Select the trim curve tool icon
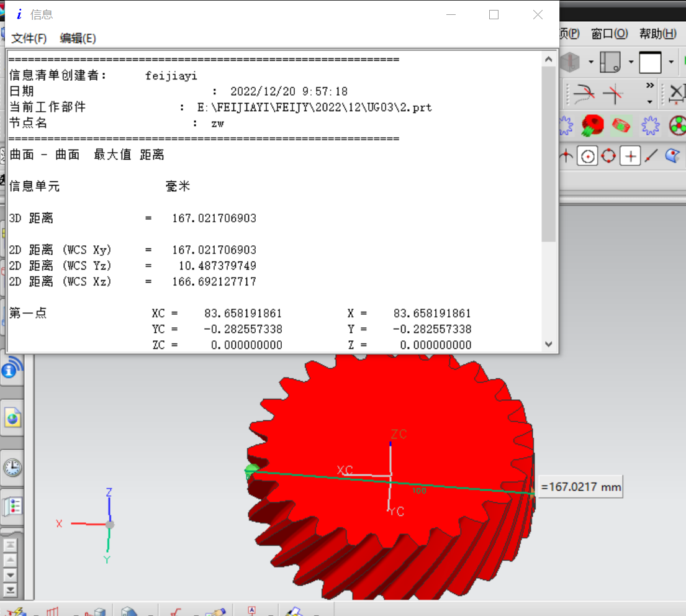686x616 pixels. pos(584,94)
